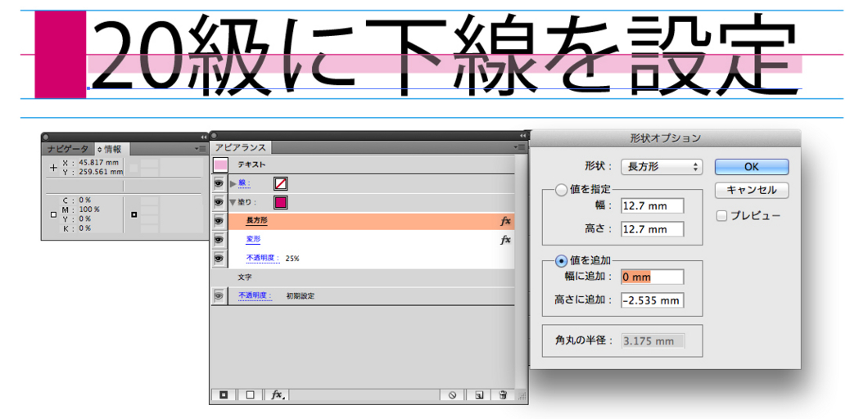Click the 高さに追加 -2.535 mm field

coord(653,300)
